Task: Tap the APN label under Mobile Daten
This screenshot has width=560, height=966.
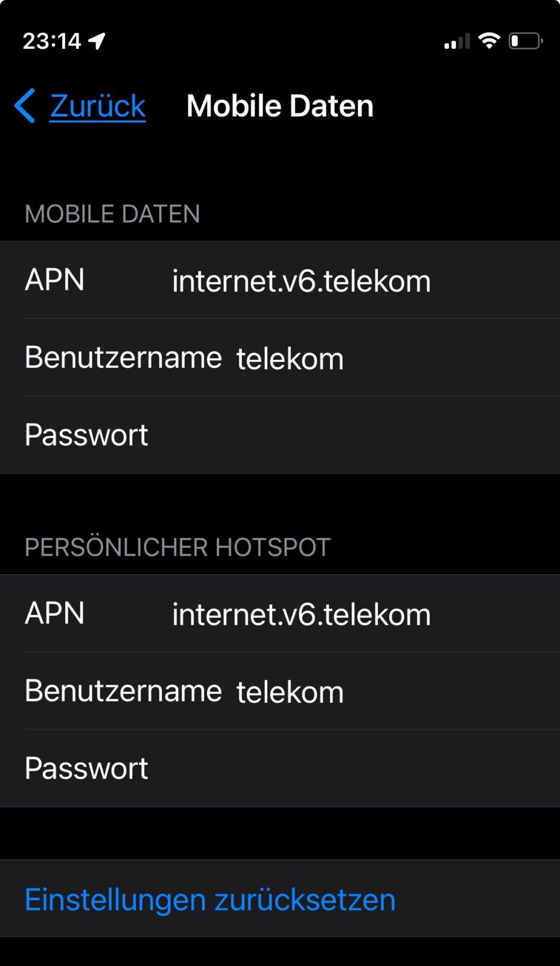Action: click(55, 280)
